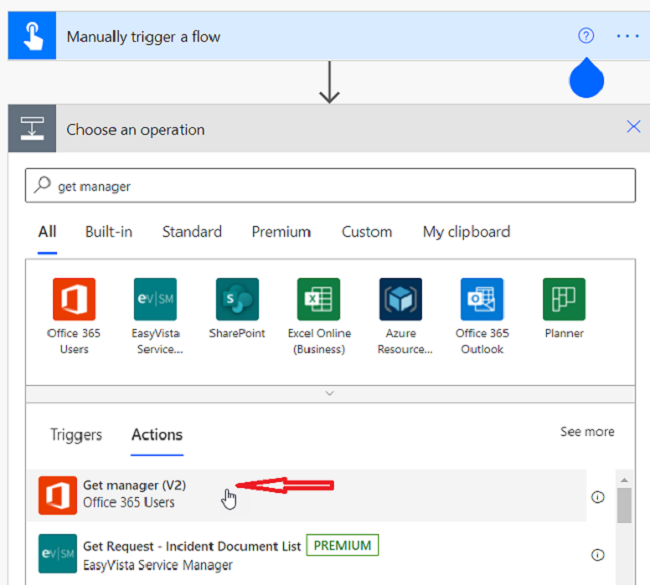Focus the get manager search field
Image resolution: width=650 pixels, height=585 pixels.
pyautogui.click(x=330, y=185)
